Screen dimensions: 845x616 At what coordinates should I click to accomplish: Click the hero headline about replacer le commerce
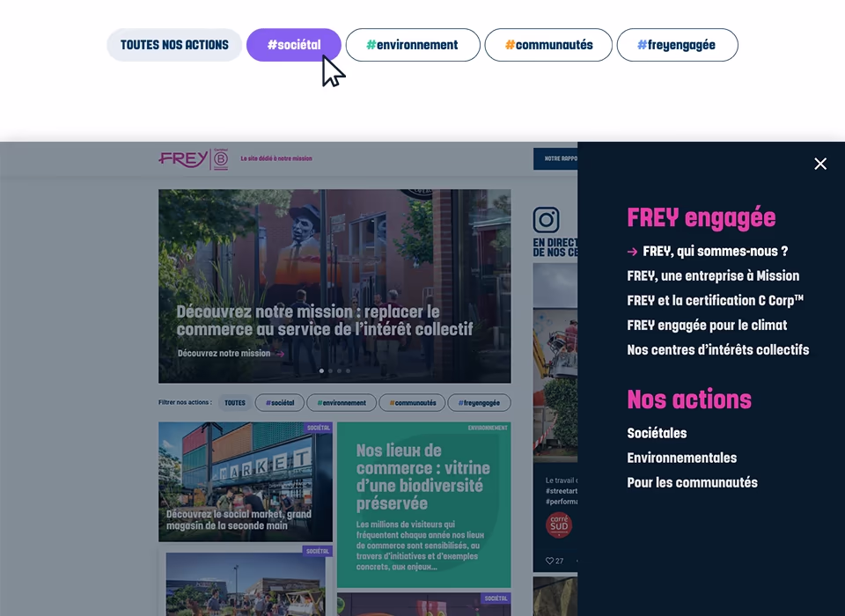[325, 320]
